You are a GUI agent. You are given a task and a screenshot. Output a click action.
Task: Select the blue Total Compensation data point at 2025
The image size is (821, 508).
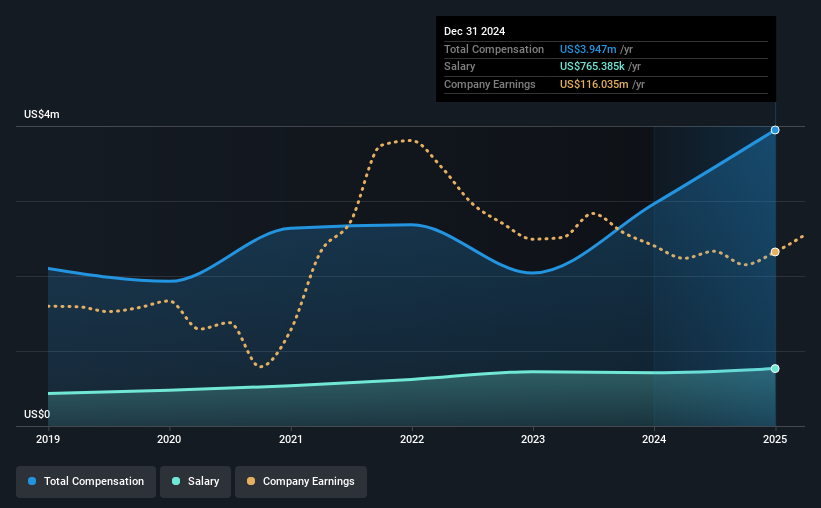[x=775, y=130]
